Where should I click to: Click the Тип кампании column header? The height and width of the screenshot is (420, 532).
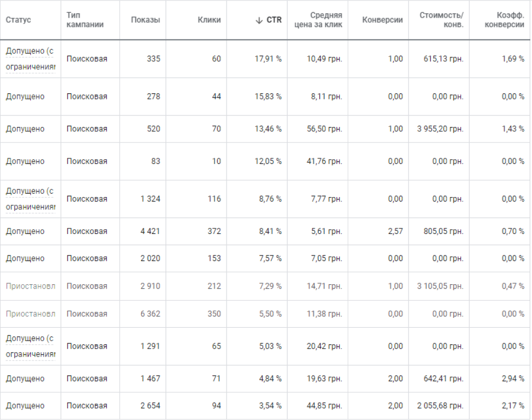tap(85, 20)
